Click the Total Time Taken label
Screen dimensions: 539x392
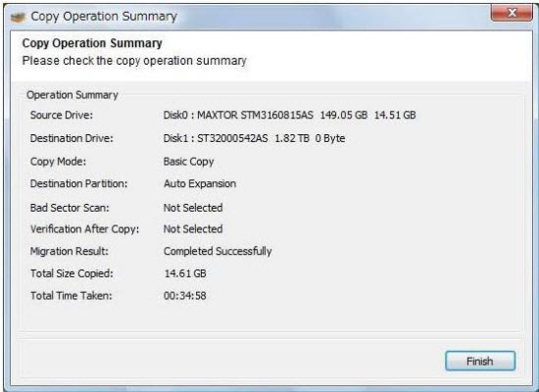tap(72, 296)
